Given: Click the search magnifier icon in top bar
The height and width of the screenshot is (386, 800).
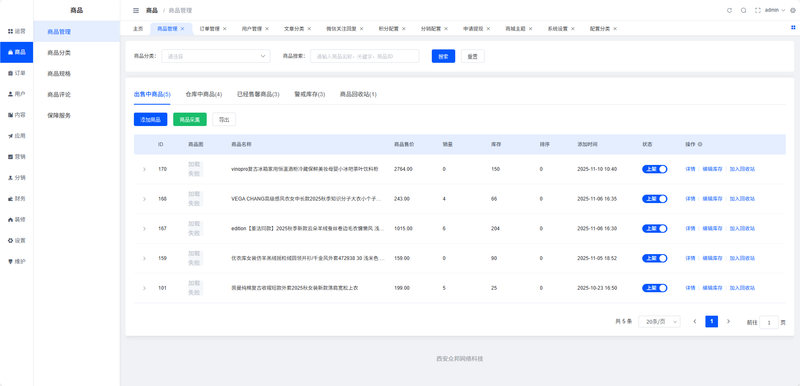Looking at the screenshot, I should point(743,10).
